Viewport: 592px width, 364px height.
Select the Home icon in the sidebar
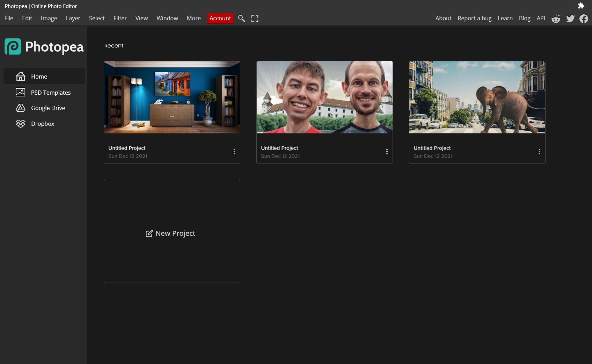coord(21,76)
